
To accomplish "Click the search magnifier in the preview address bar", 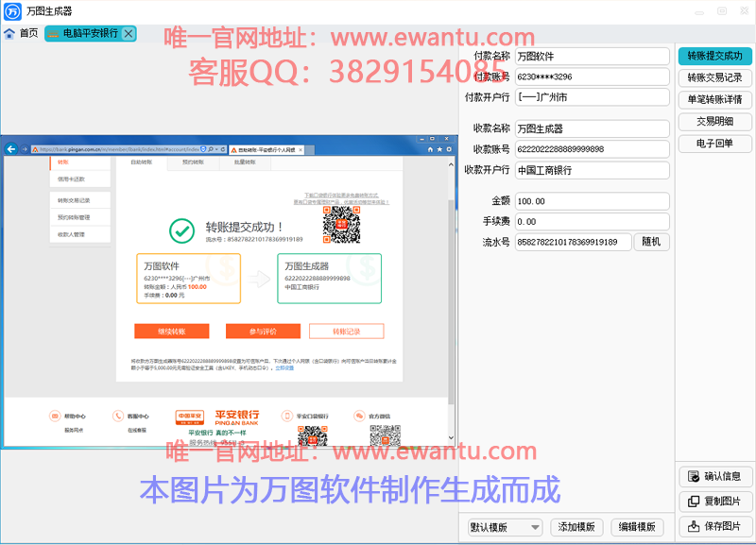I will (211, 150).
